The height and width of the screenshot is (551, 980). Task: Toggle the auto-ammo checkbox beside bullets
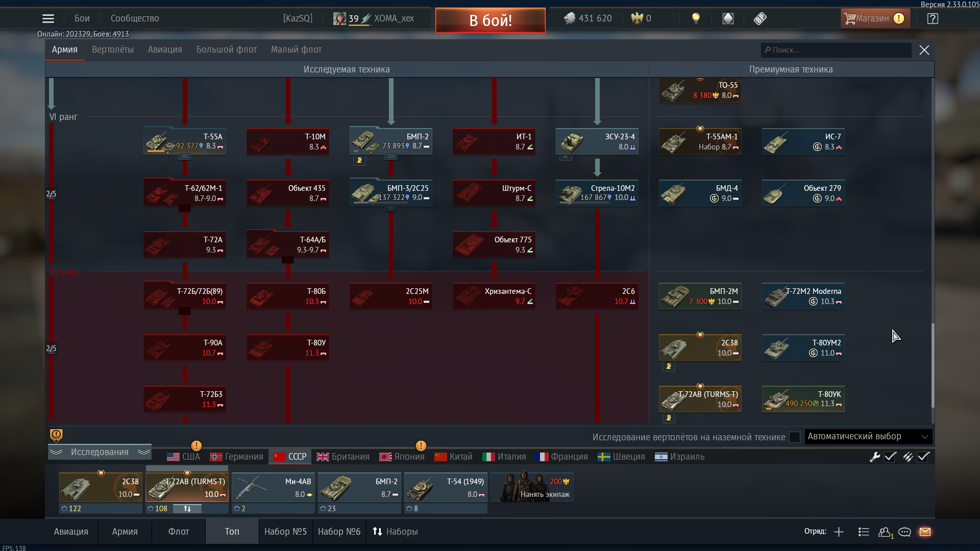[923, 457]
